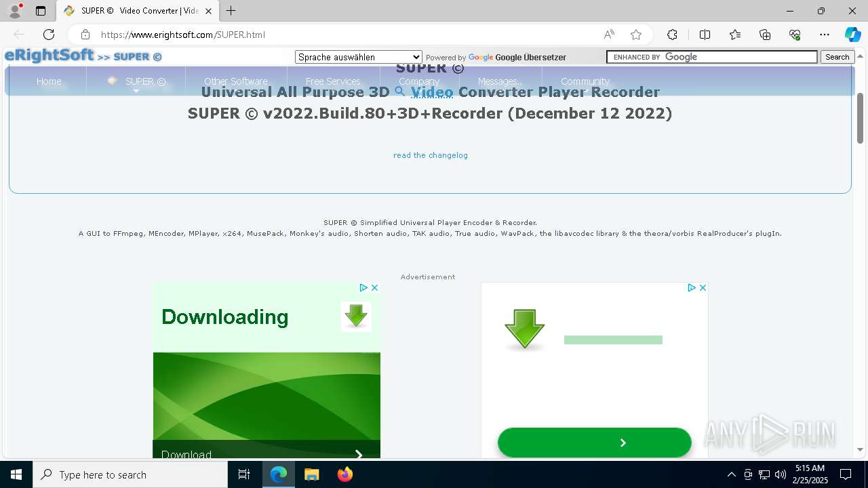
Task: Open the Company menu
Action: point(419,81)
